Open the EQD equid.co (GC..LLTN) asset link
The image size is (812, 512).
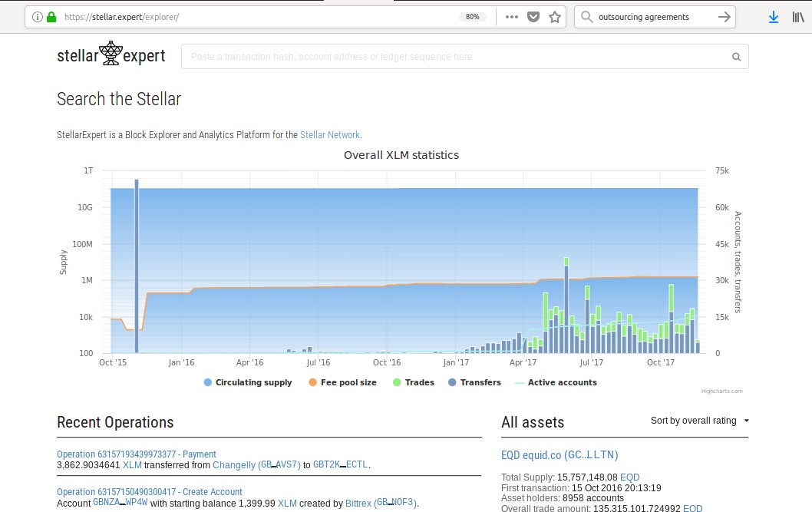pos(559,455)
